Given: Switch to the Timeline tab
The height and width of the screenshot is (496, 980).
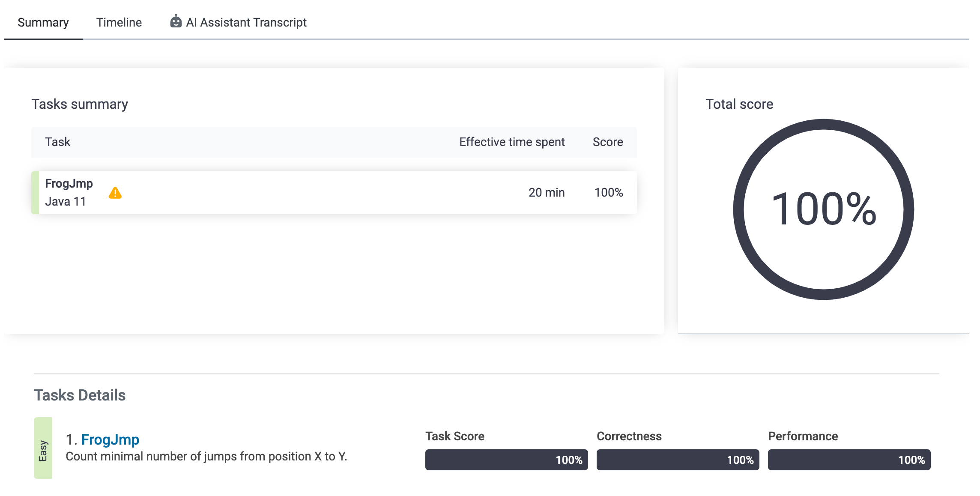Looking at the screenshot, I should (x=119, y=22).
